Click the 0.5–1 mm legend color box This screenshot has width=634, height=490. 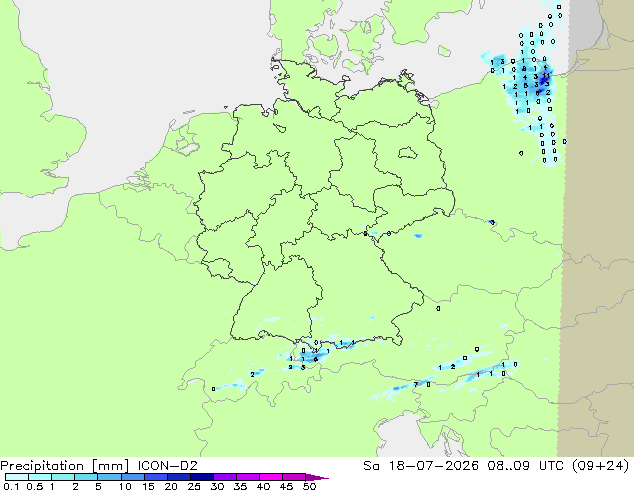pyautogui.click(x=40, y=477)
